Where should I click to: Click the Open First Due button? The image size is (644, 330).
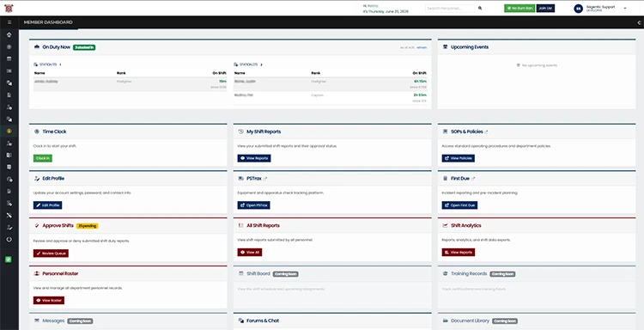[x=459, y=205]
